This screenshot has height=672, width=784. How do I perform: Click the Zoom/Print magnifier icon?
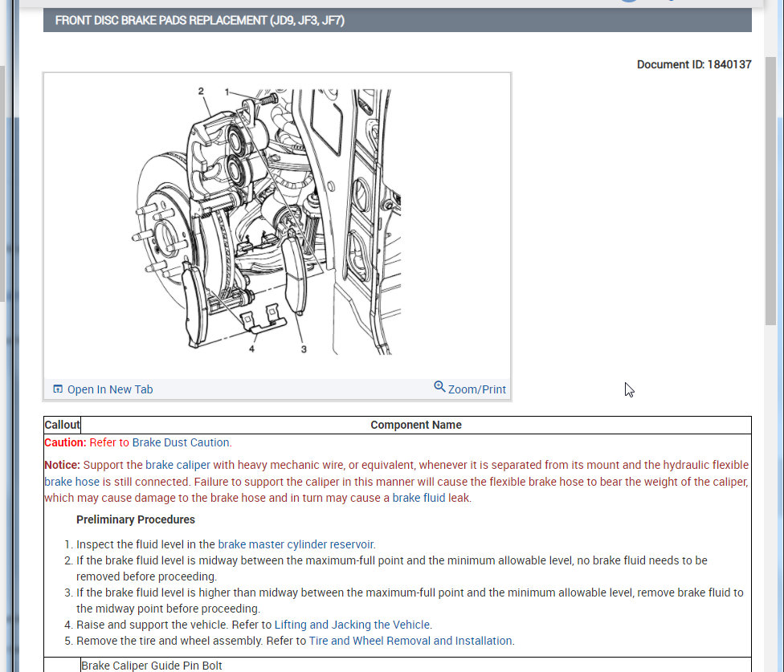point(439,387)
